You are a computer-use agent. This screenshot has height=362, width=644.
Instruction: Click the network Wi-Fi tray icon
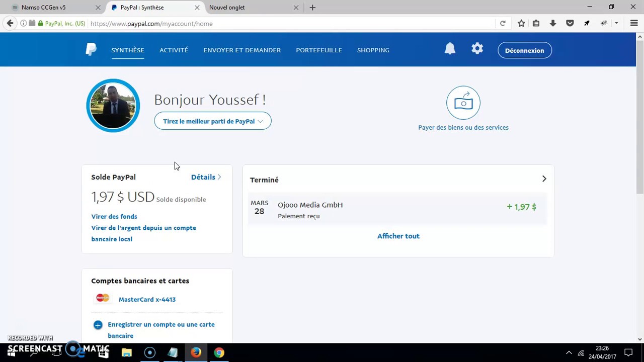click(581, 353)
